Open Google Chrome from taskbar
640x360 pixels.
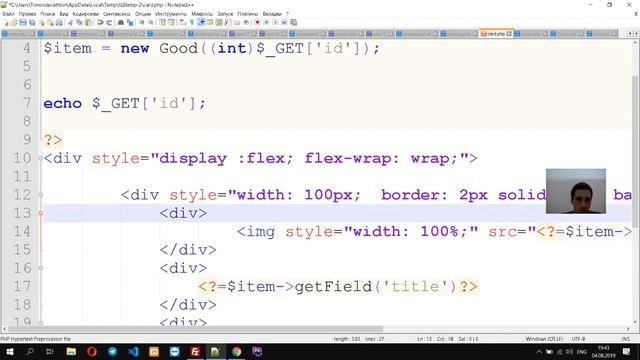point(237,351)
